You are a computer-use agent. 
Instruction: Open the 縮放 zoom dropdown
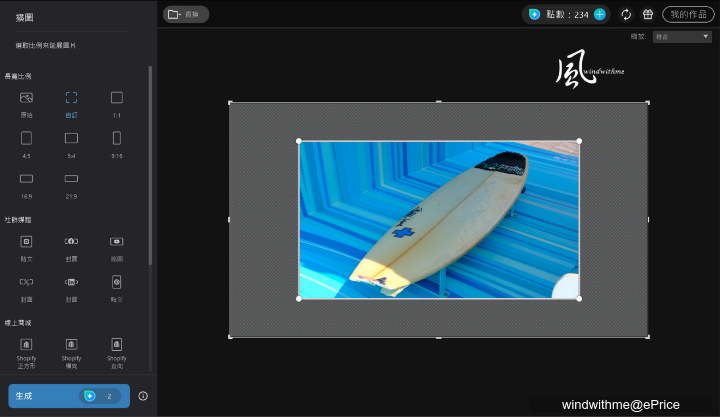[681, 37]
